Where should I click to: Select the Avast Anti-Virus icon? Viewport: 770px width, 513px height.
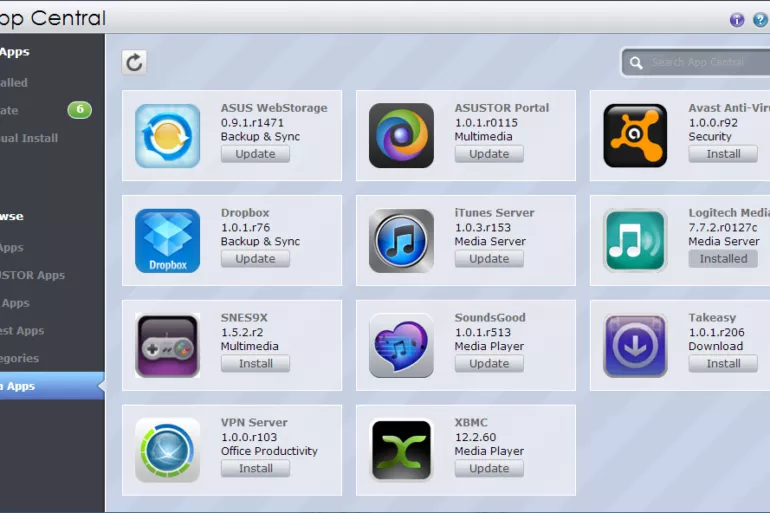point(635,136)
